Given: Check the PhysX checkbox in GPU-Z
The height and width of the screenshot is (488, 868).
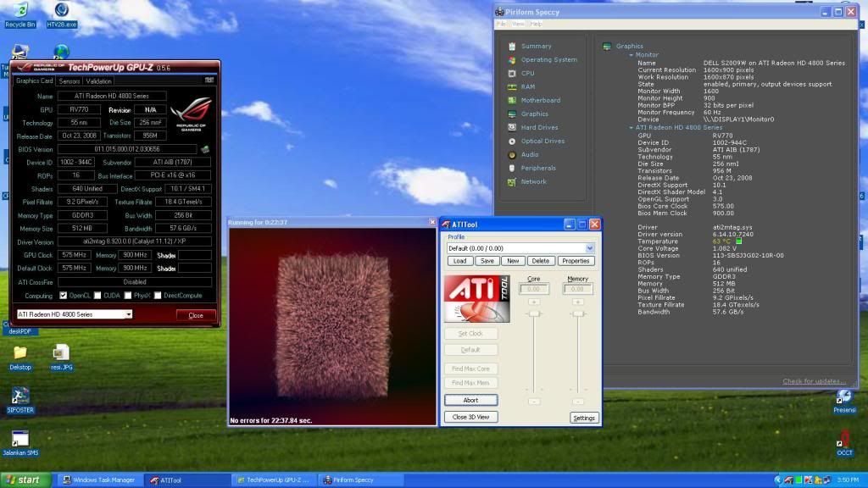Looking at the screenshot, I should point(128,296).
